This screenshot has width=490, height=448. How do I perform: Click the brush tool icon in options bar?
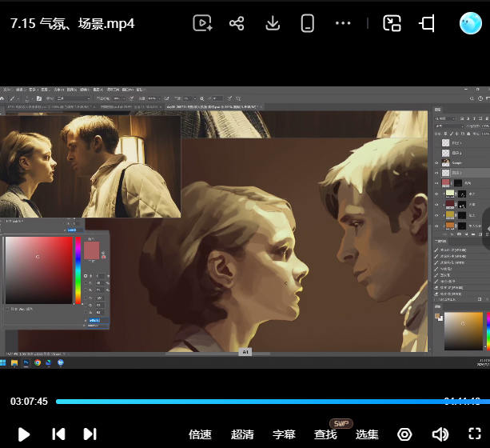pos(12,98)
